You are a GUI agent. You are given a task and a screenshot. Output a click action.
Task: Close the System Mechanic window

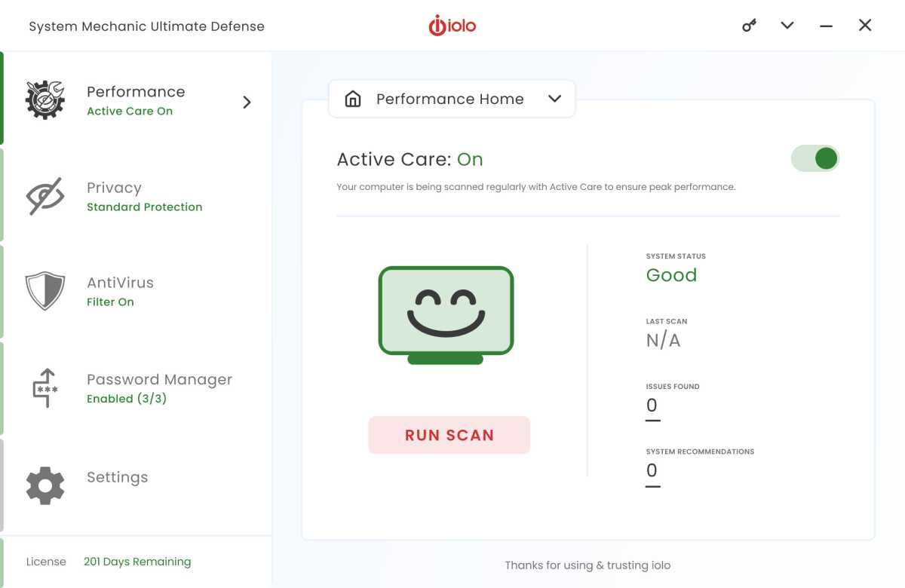(865, 25)
